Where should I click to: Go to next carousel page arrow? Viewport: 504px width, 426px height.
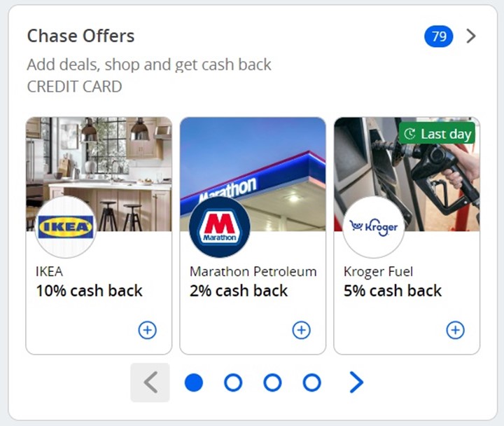[x=356, y=383]
